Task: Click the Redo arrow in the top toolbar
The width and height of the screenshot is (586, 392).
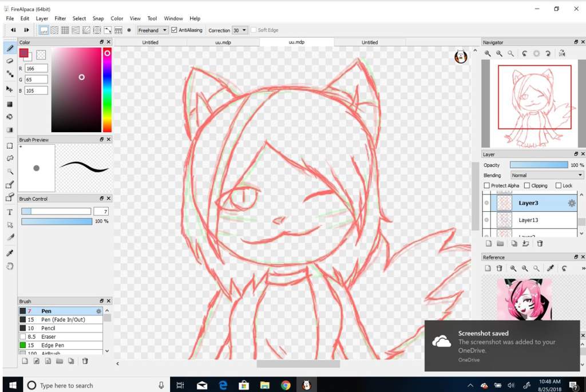Action: click(26, 30)
